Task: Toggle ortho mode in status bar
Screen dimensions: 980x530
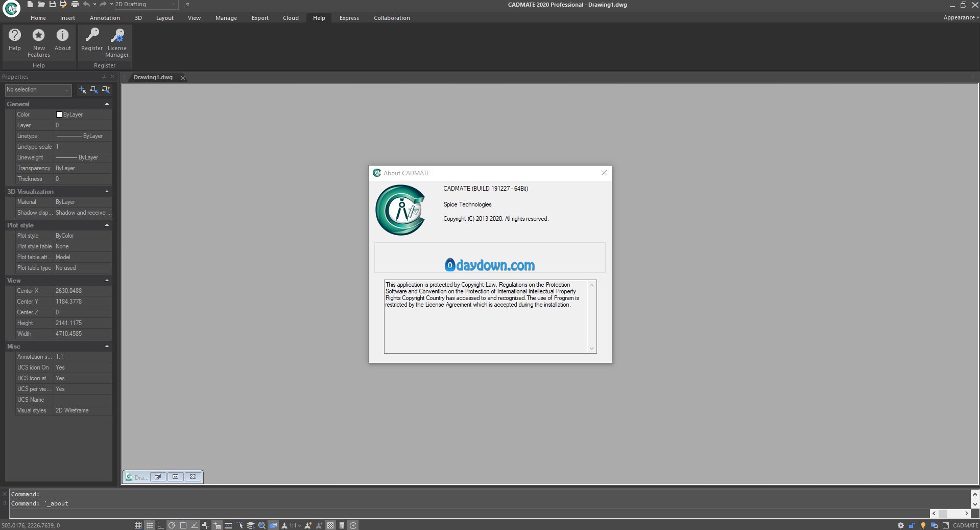Action: coord(160,525)
